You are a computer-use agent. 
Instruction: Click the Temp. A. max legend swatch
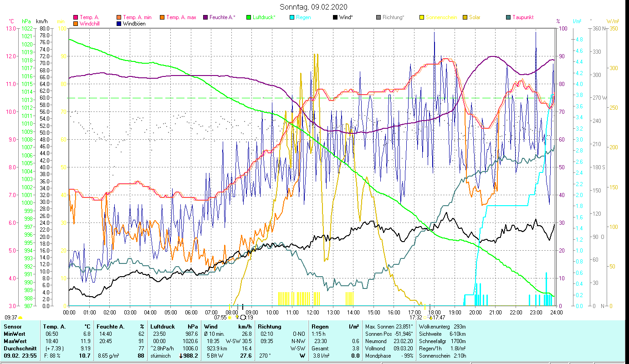pyautogui.click(x=162, y=17)
